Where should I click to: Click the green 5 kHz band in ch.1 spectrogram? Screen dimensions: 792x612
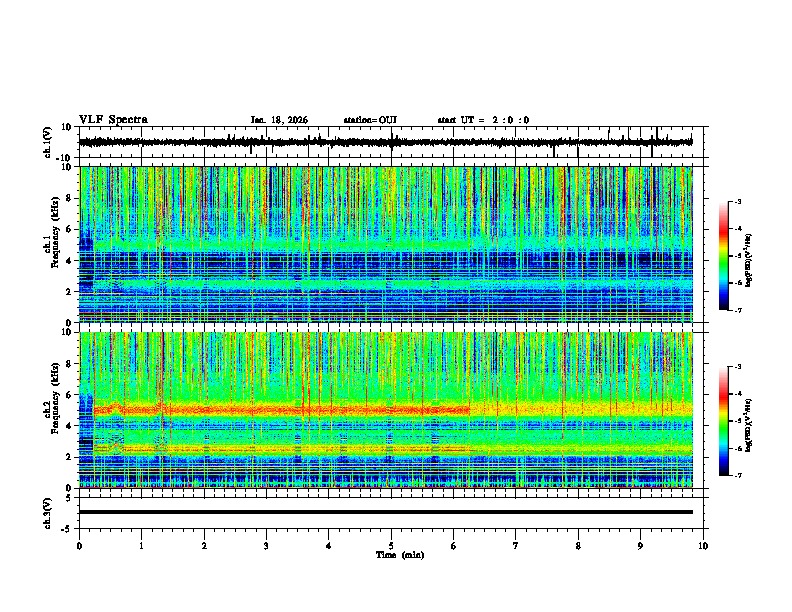pyautogui.click(x=283, y=245)
